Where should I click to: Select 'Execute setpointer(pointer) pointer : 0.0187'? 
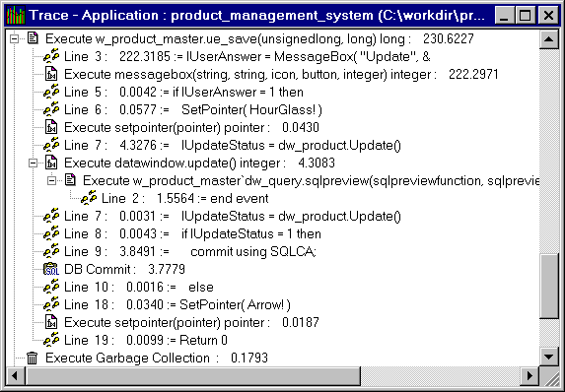pos(191,322)
